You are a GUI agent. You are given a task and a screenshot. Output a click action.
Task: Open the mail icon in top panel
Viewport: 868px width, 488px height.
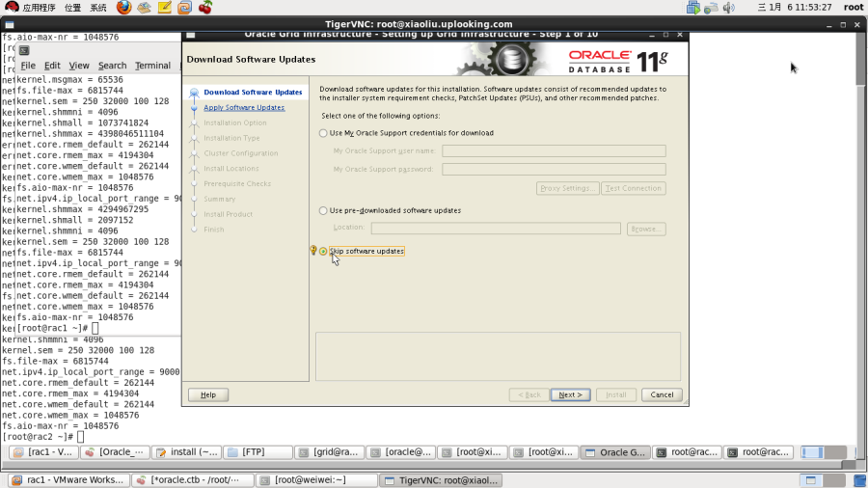144,7
